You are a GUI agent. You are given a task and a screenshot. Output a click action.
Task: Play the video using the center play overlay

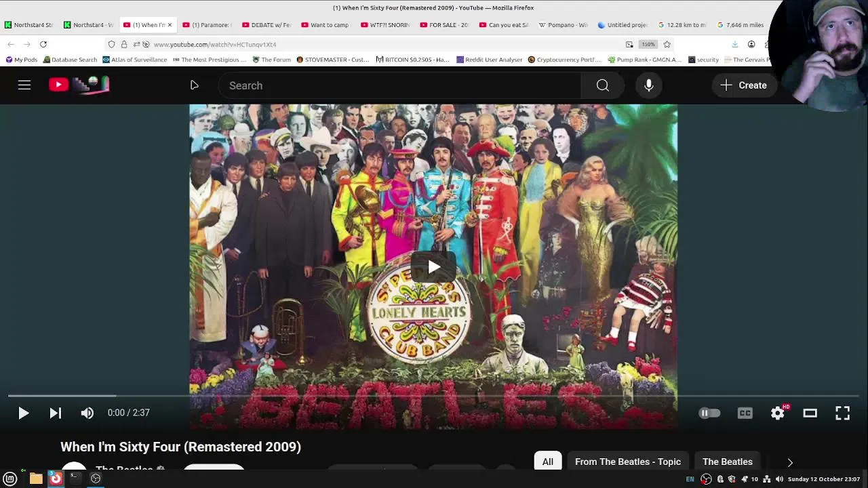point(434,267)
